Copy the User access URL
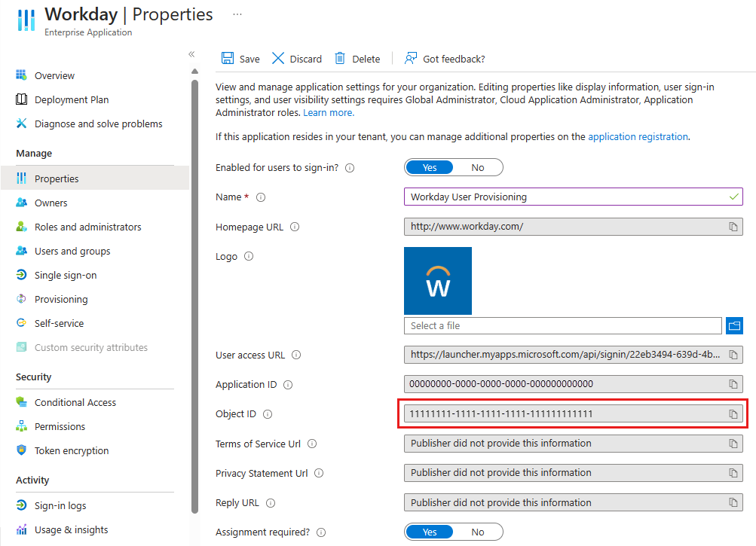756x546 pixels. (x=733, y=355)
